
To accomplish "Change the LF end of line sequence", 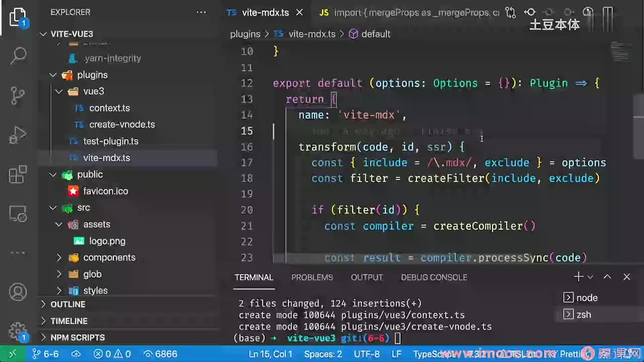I will [397, 354].
